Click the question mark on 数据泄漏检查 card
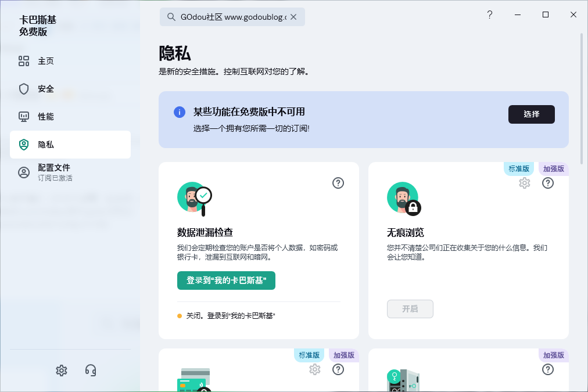The height and width of the screenshot is (392, 588). coord(338,183)
